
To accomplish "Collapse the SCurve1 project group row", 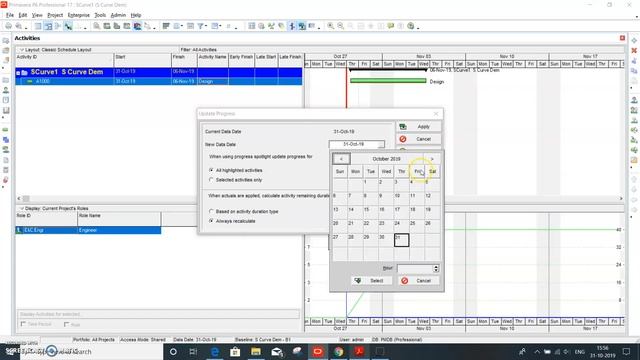I will tap(18, 73).
